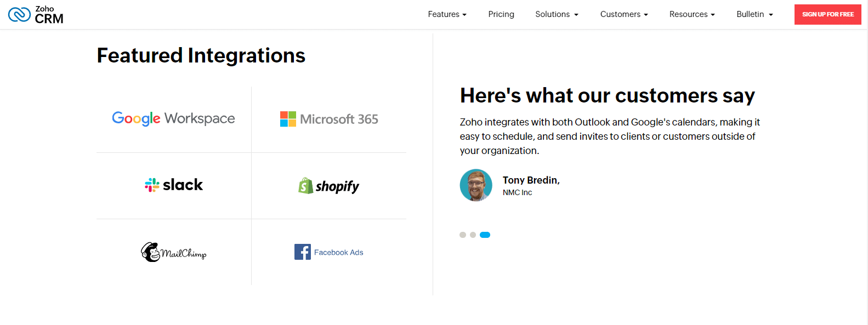Open the Facebook Ads integration
The width and height of the screenshot is (868, 325).
(328, 252)
